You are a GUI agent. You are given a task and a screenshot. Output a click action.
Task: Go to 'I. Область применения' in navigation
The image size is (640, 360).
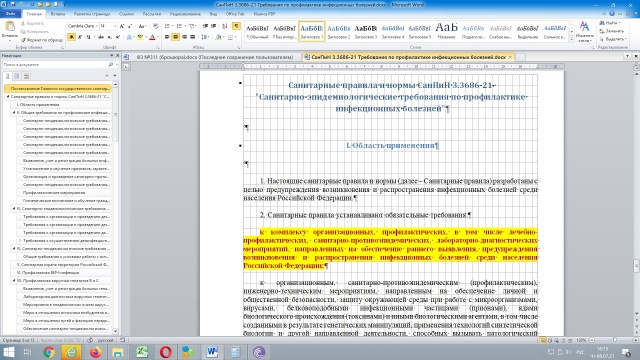(x=38, y=104)
